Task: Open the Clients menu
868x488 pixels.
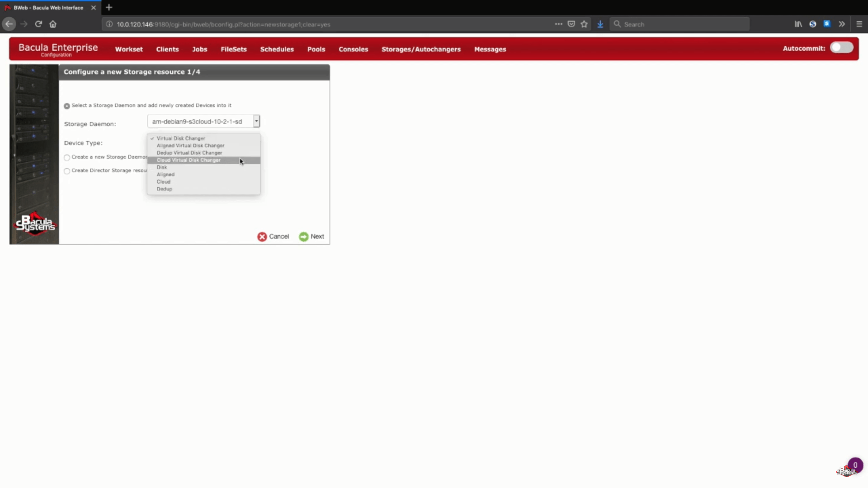Action: pyautogui.click(x=167, y=49)
